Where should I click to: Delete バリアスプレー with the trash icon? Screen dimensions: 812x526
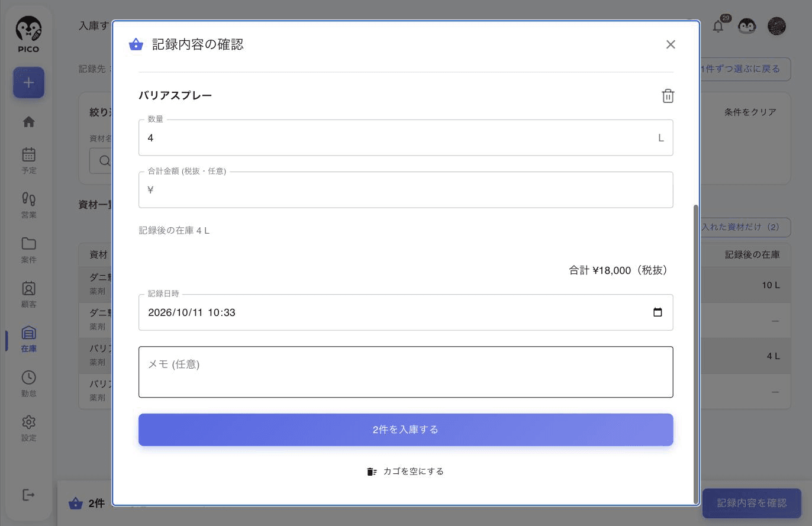668,96
